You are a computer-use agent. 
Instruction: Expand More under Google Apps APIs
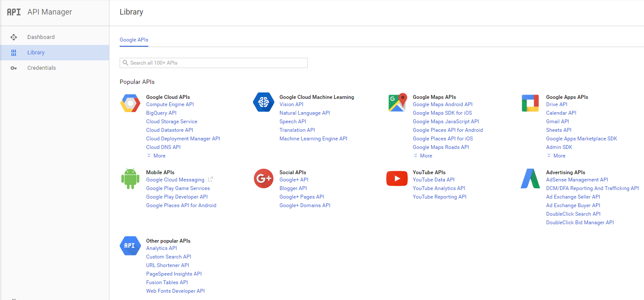tap(556, 156)
